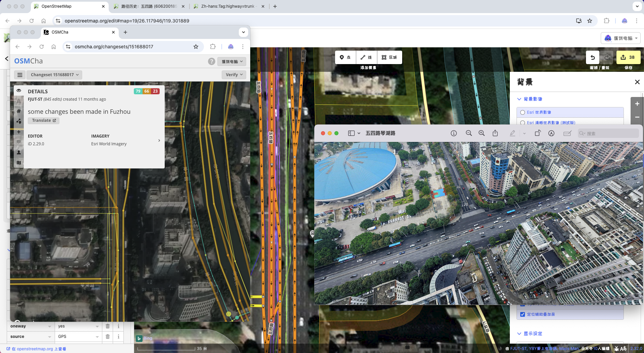Open Changeset 151688017 dropdown

pyautogui.click(x=54, y=75)
